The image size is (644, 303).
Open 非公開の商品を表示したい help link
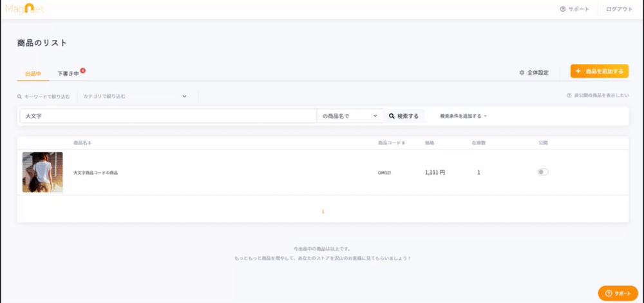click(598, 95)
